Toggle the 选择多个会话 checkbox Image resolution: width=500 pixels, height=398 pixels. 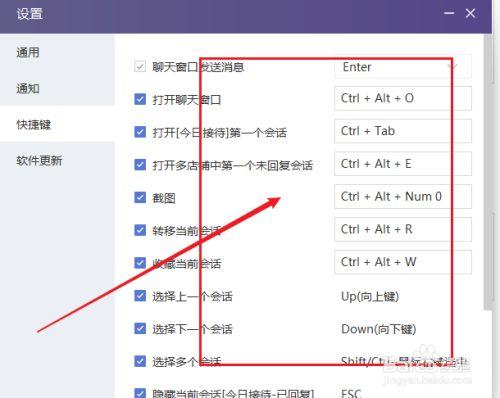click(140, 361)
